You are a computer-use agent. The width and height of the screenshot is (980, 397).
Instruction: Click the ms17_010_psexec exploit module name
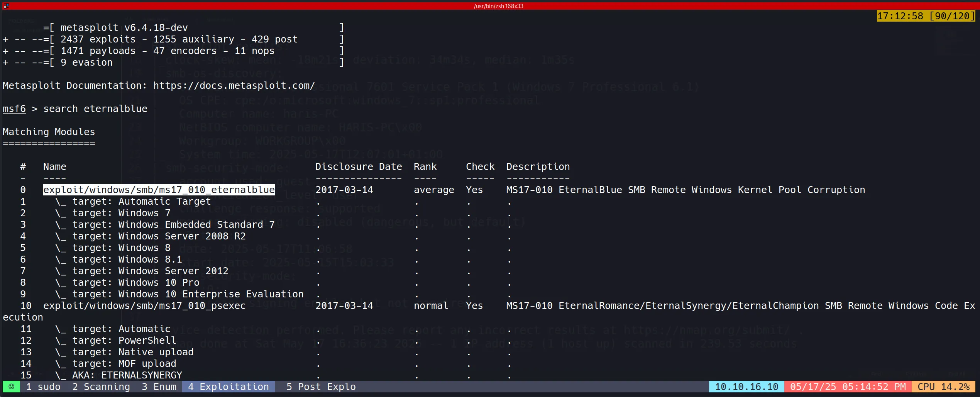(x=144, y=305)
